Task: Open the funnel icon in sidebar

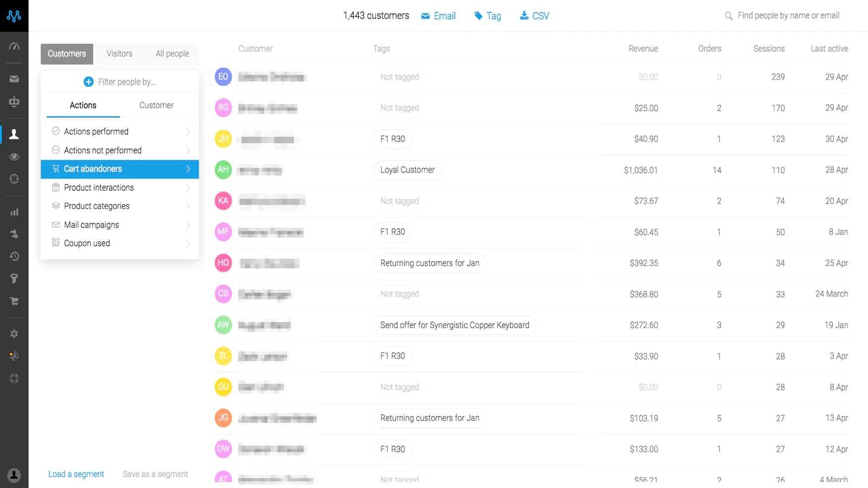Action: pyautogui.click(x=14, y=279)
